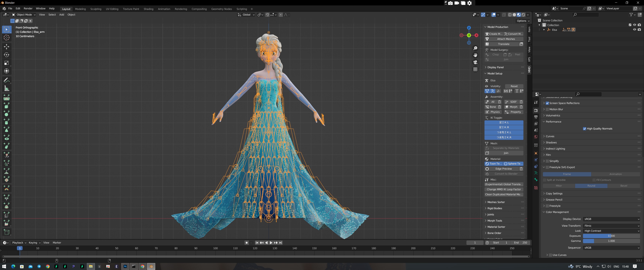
Task: Click the visibility Reset button
Action: pos(514,86)
